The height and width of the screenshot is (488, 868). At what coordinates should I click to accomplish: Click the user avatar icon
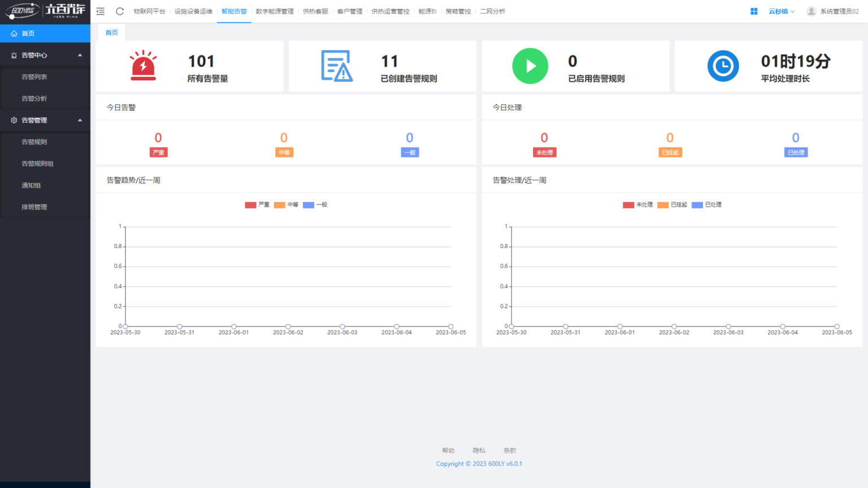pos(811,11)
